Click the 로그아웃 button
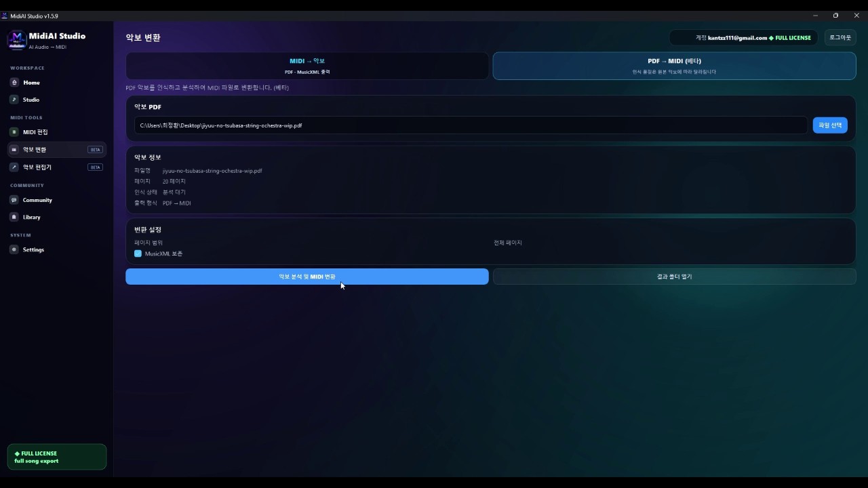 coord(840,38)
